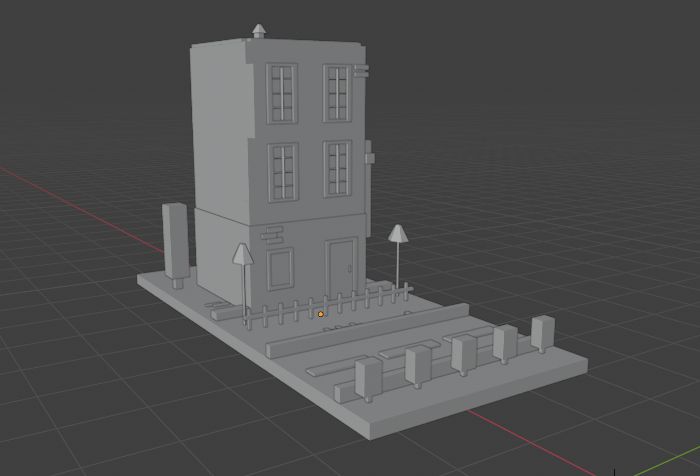The height and width of the screenshot is (476, 700).
Task: Select the rightmost bollard block
Action: (x=543, y=333)
